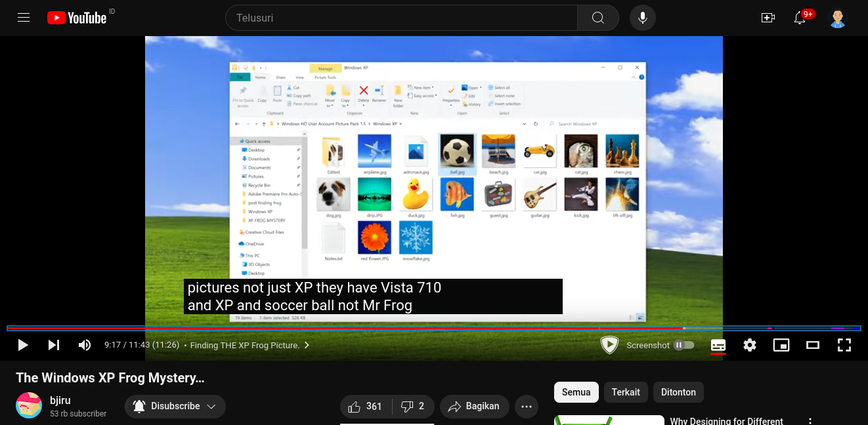
Task: Open the YouTube hamburger guide menu
Action: click(x=24, y=18)
